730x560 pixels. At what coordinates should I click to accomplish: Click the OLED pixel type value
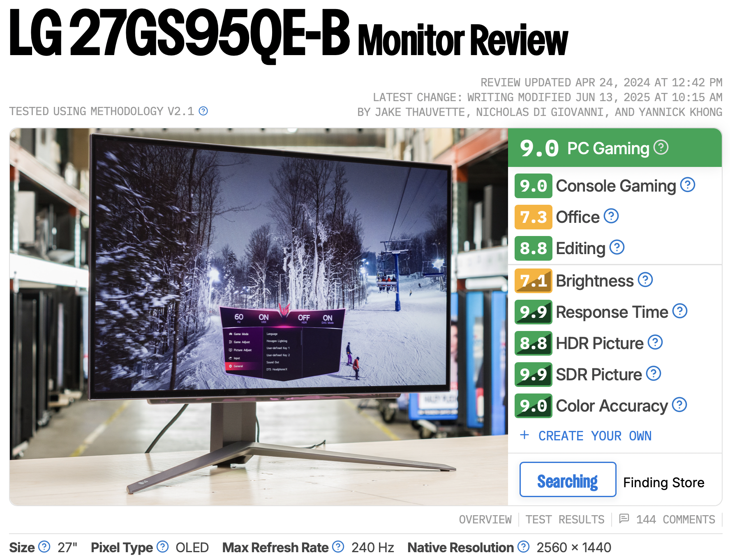click(192, 548)
